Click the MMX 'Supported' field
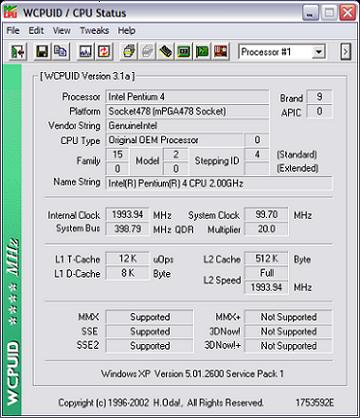The width and height of the screenshot is (360, 418). [149, 317]
